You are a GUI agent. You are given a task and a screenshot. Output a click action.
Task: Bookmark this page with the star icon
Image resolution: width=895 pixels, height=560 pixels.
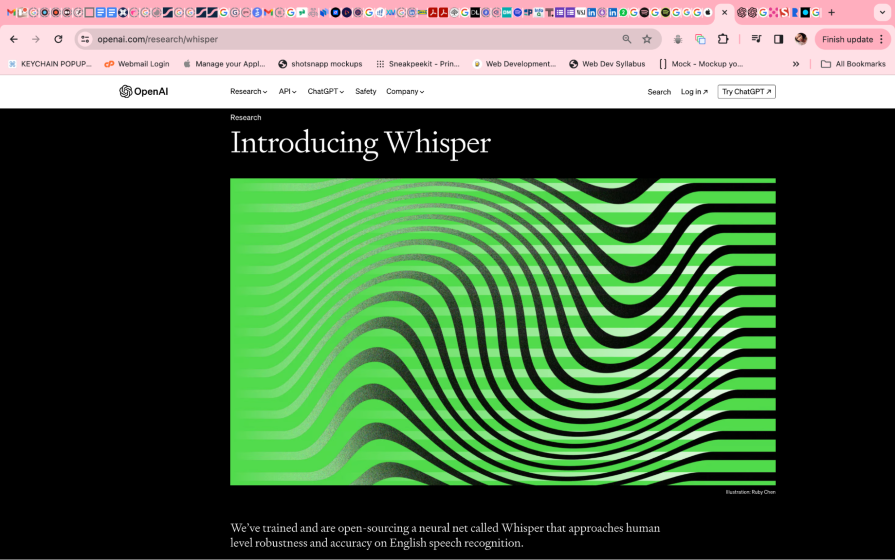(647, 39)
